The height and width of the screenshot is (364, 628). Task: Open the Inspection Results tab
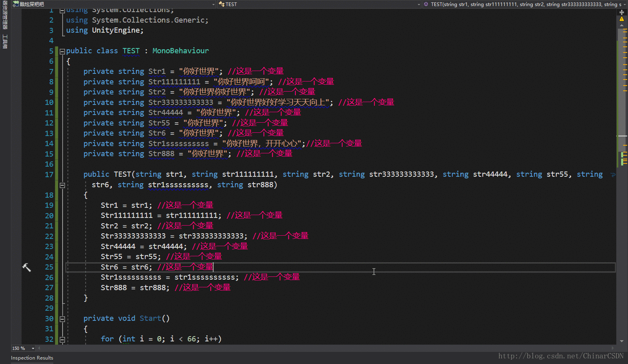point(32,358)
